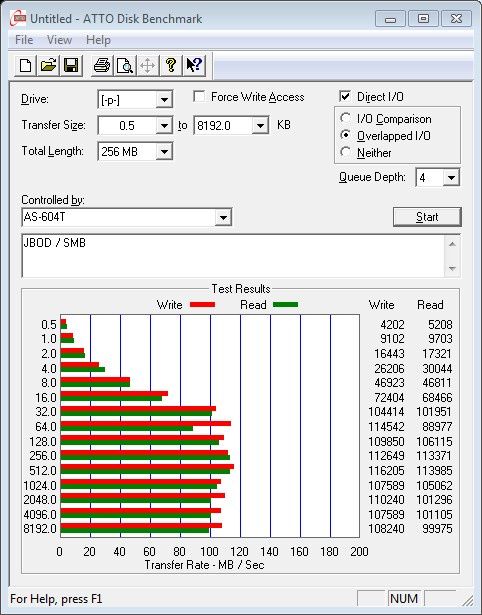Screen dimensions: 482x615
Task: Click the New document toolbar icon
Action: click(x=25, y=65)
